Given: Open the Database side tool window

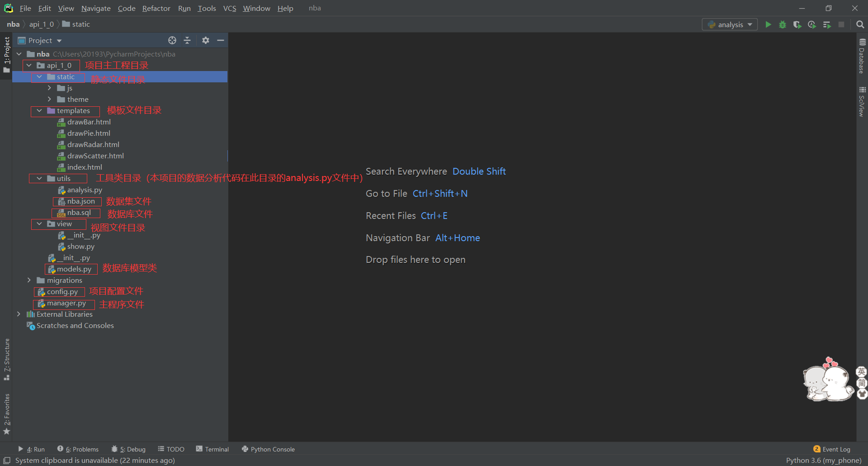Looking at the screenshot, I should (862, 56).
